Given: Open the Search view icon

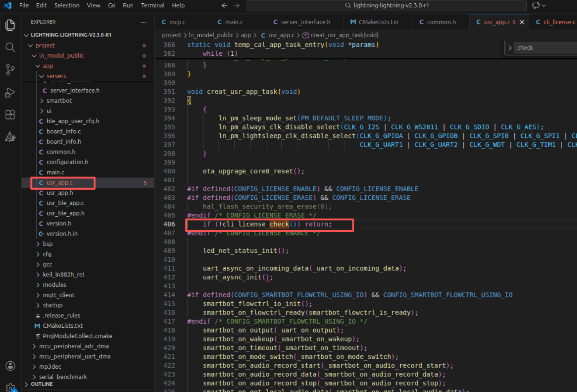Looking at the screenshot, I should click(10, 47).
